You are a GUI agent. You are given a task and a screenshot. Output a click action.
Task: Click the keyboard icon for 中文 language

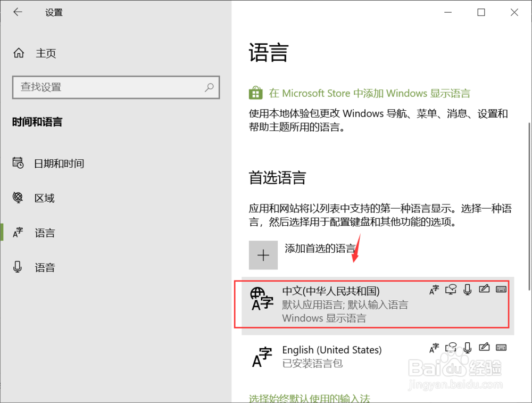(x=501, y=289)
